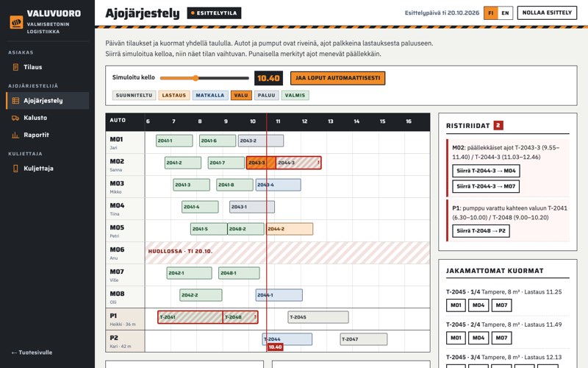Image resolution: width=588 pixels, height=368 pixels.
Task: Select run 2042-2 on M08 row
Action: tap(201, 295)
